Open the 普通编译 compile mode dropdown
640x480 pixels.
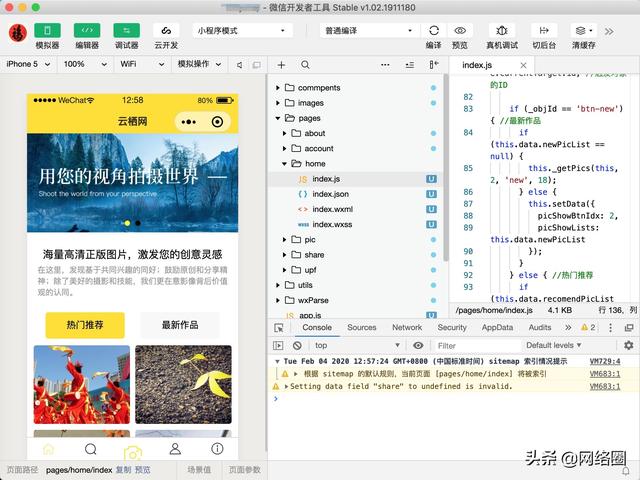(368, 31)
